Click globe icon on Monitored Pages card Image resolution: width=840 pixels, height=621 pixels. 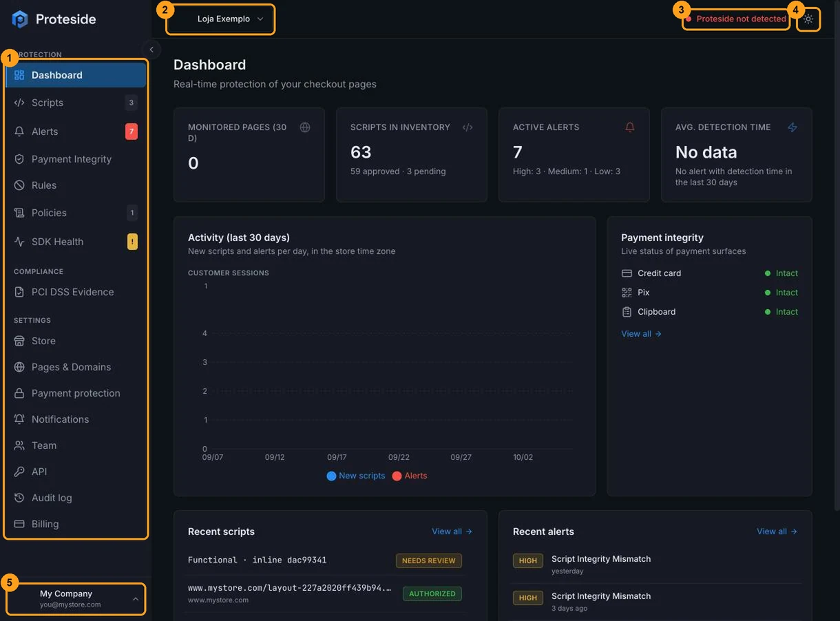tap(305, 127)
